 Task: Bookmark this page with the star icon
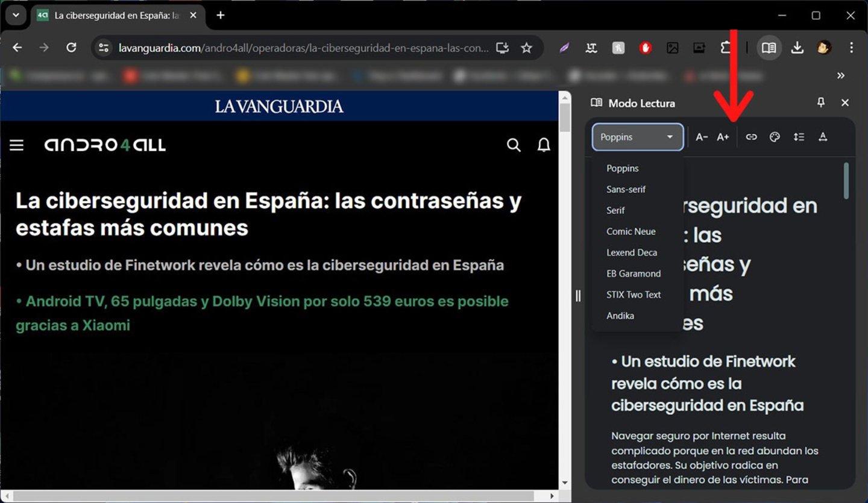tap(527, 48)
